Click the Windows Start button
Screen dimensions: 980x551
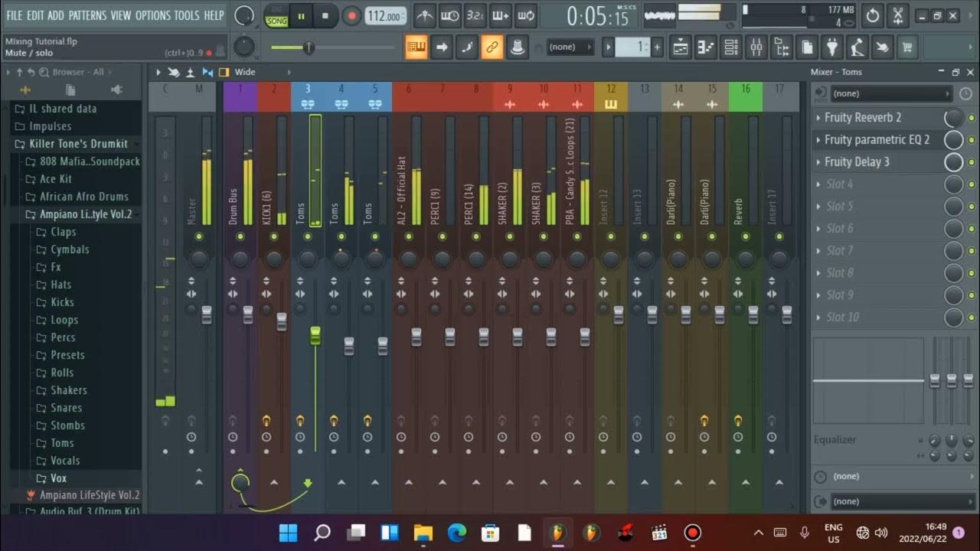289,533
